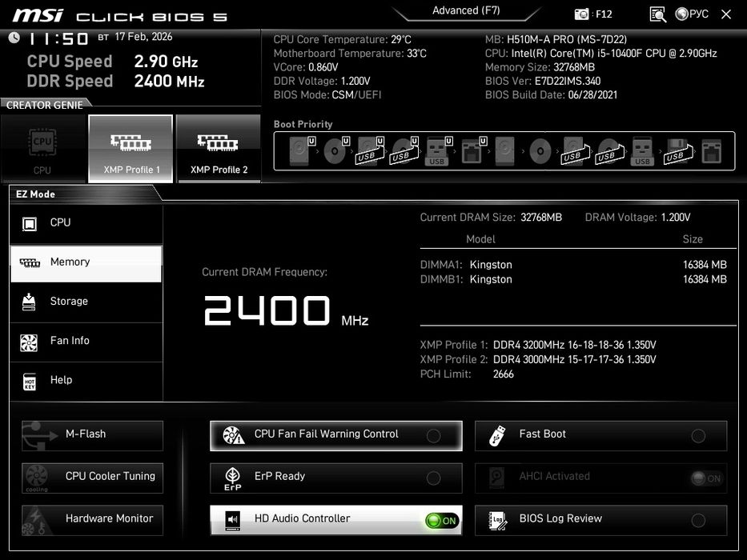Select the legacy USB key boot device

[x=641, y=150]
